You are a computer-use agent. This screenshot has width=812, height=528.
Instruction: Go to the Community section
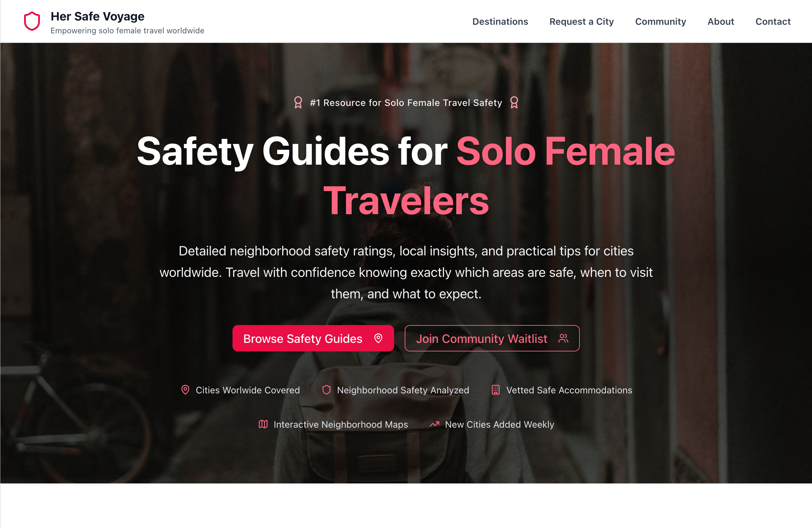coord(661,21)
